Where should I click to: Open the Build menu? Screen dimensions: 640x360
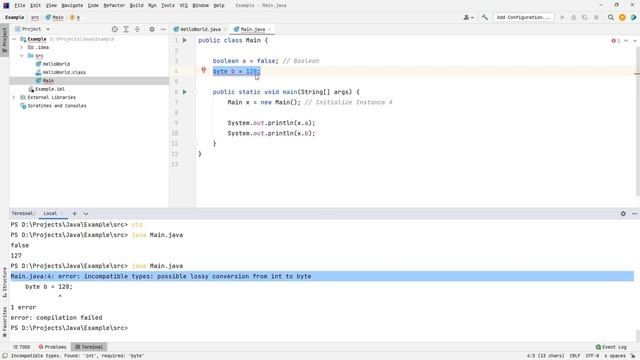(x=136, y=5)
